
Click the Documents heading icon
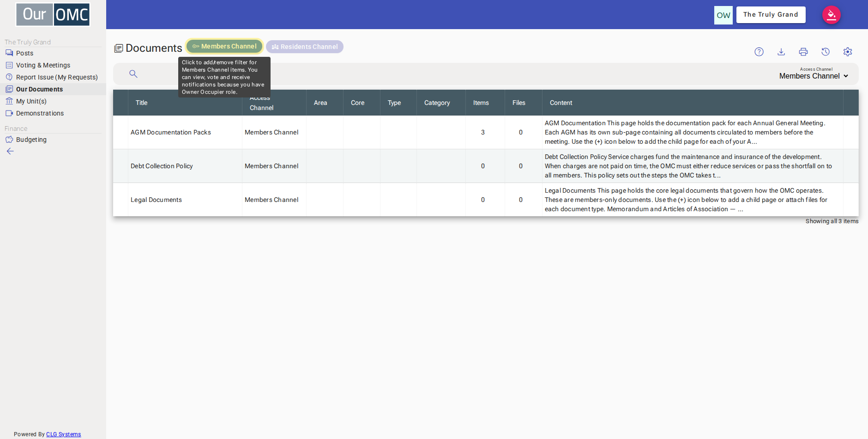(x=119, y=48)
